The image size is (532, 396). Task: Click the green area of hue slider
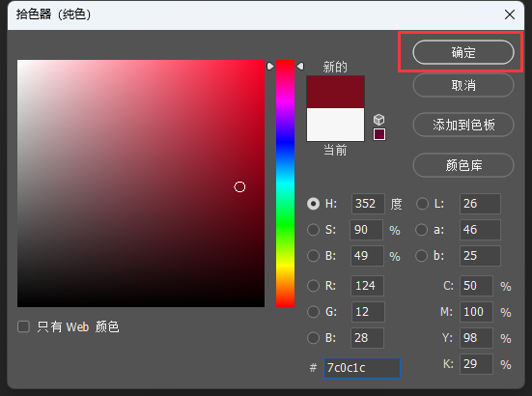286,224
